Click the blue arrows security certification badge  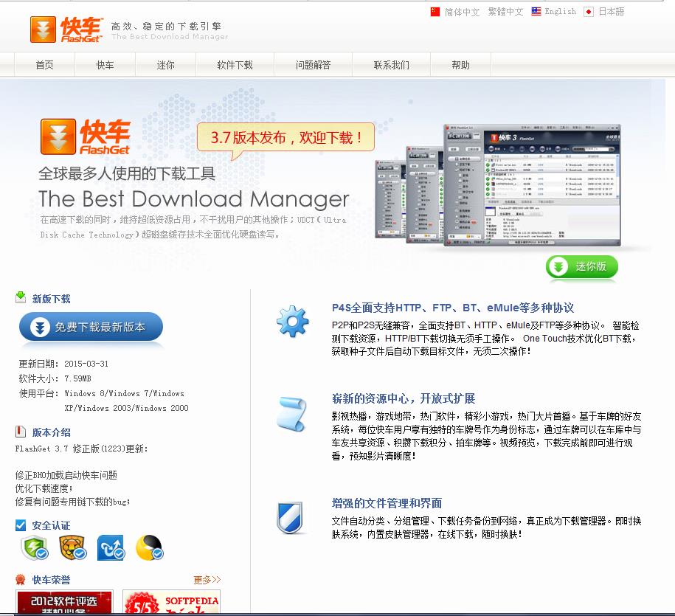tap(111, 547)
